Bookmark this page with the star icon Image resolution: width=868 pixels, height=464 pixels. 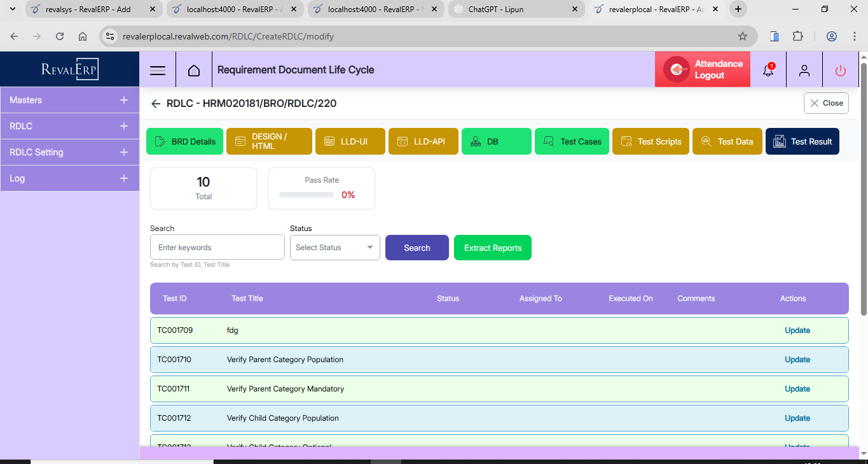(742, 36)
